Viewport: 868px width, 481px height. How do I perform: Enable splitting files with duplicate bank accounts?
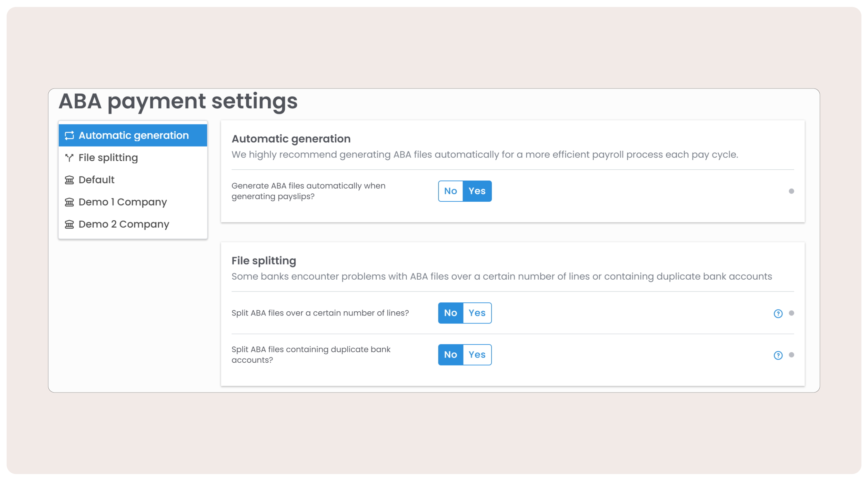(x=477, y=355)
